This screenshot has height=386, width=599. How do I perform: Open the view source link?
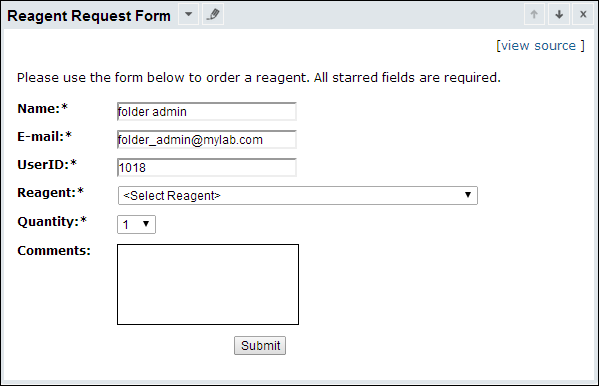click(540, 45)
